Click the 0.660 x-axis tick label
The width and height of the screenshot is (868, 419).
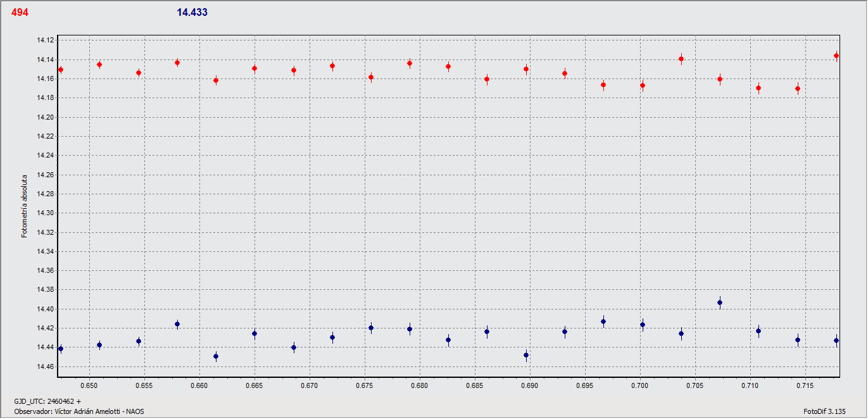pos(199,385)
